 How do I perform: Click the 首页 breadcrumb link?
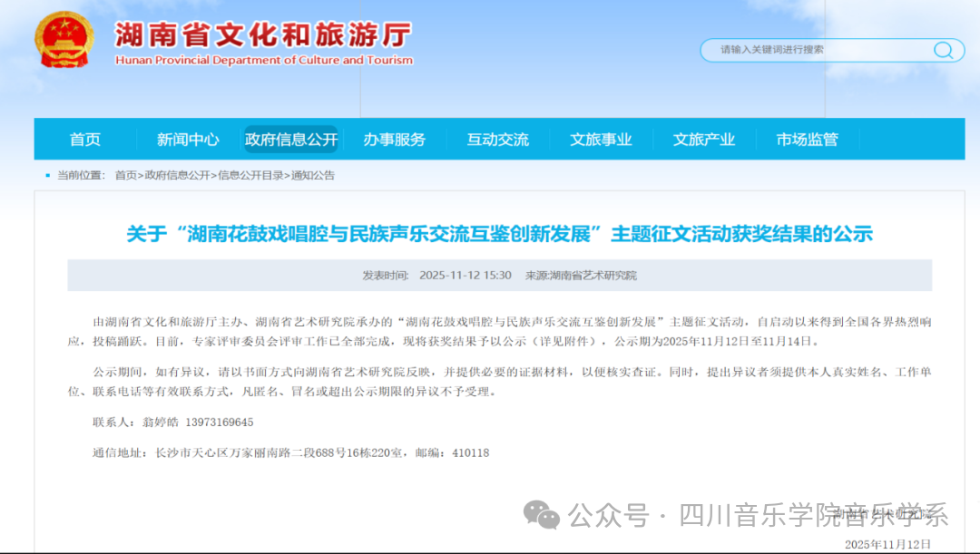coord(125,175)
